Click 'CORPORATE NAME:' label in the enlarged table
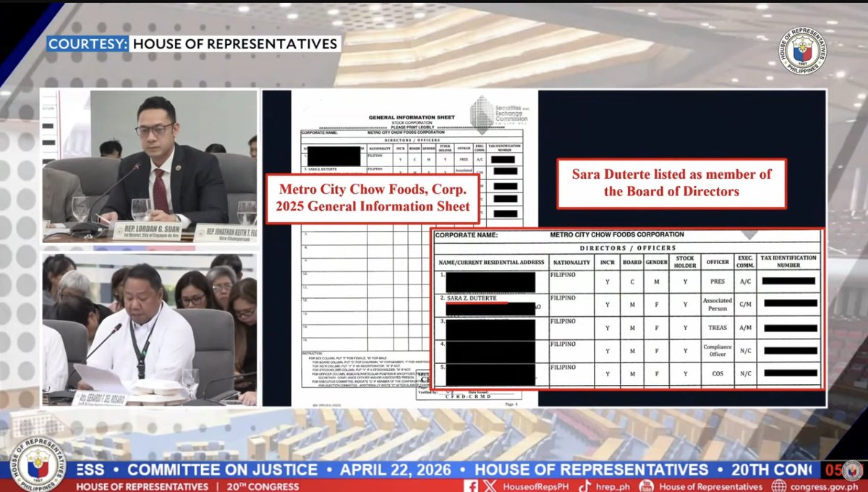This screenshot has width=868, height=492. (465, 235)
